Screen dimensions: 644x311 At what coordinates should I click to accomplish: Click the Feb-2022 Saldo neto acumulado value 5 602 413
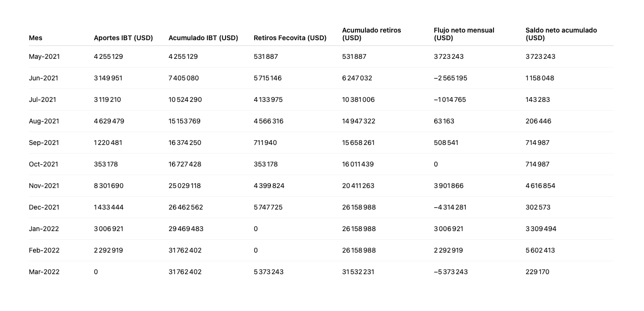click(540, 250)
